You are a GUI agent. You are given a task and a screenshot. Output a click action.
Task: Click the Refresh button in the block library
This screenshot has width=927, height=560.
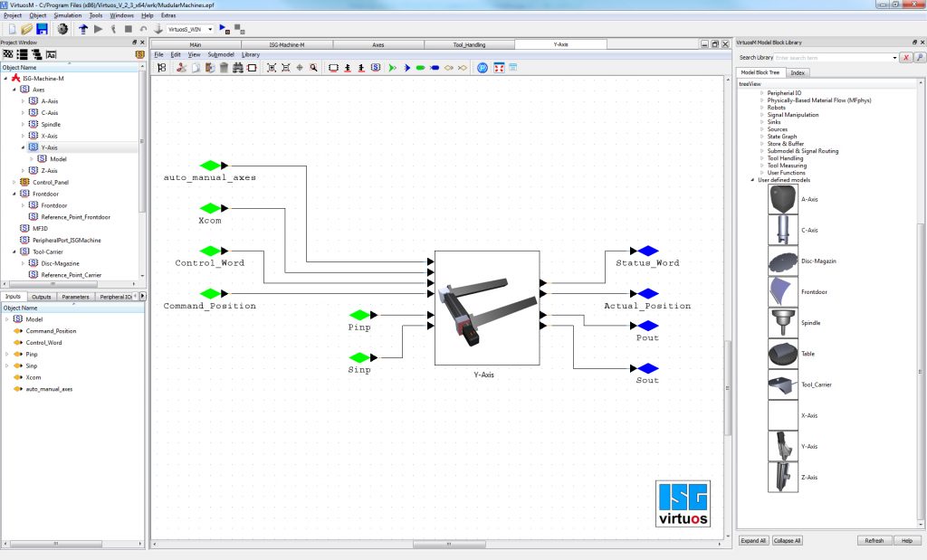coord(874,540)
